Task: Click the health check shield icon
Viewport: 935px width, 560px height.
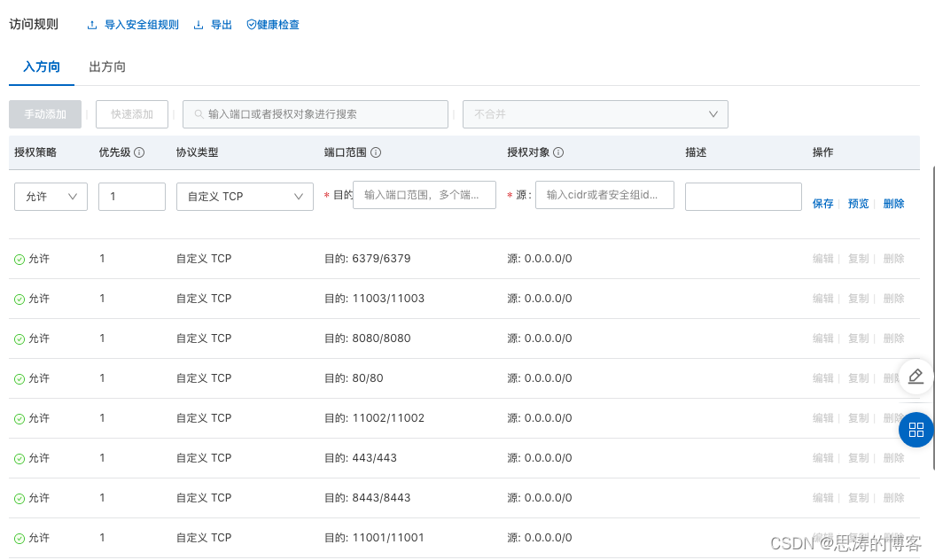Action: [251, 25]
